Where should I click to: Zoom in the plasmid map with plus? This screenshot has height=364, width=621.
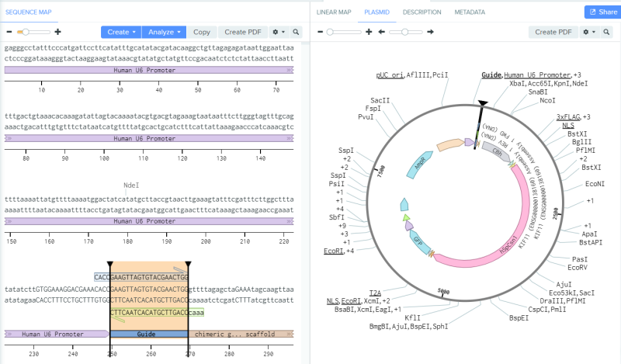(369, 32)
